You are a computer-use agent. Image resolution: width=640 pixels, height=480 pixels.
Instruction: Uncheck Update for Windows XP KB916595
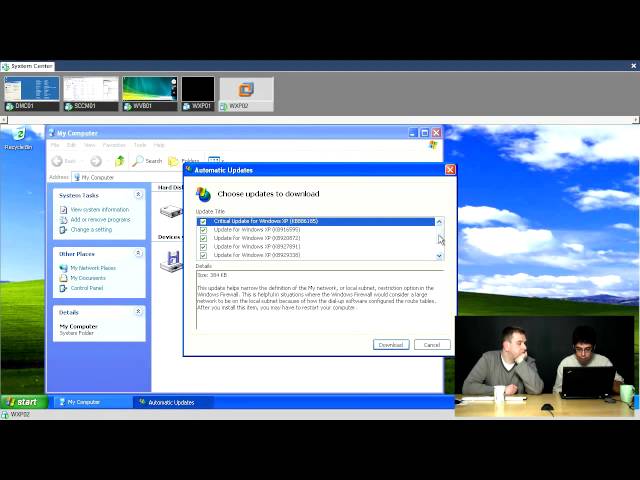point(203,230)
